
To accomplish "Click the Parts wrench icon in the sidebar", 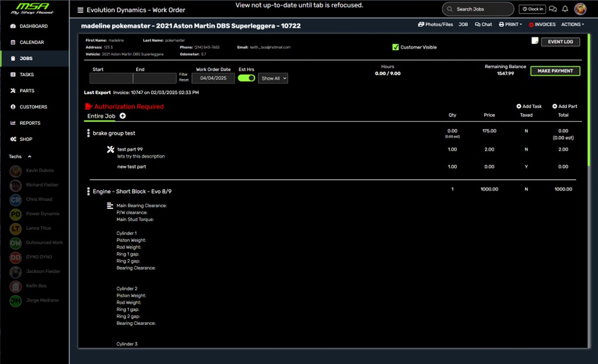I will pos(13,90).
